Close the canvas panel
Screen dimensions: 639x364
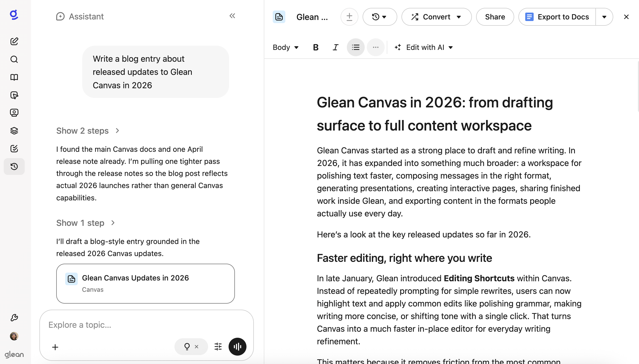(626, 17)
